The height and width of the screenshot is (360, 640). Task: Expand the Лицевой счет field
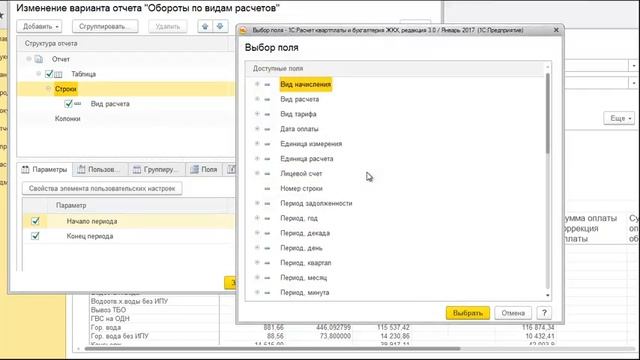pos(257,173)
